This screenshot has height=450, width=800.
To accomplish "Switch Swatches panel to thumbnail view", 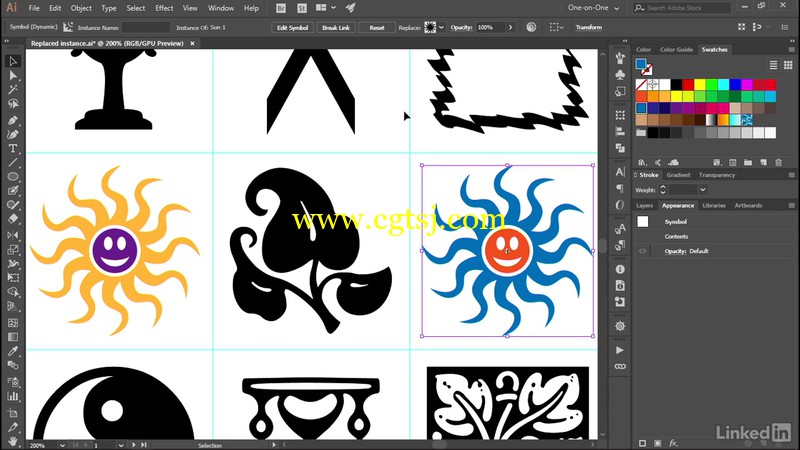I will point(788,65).
